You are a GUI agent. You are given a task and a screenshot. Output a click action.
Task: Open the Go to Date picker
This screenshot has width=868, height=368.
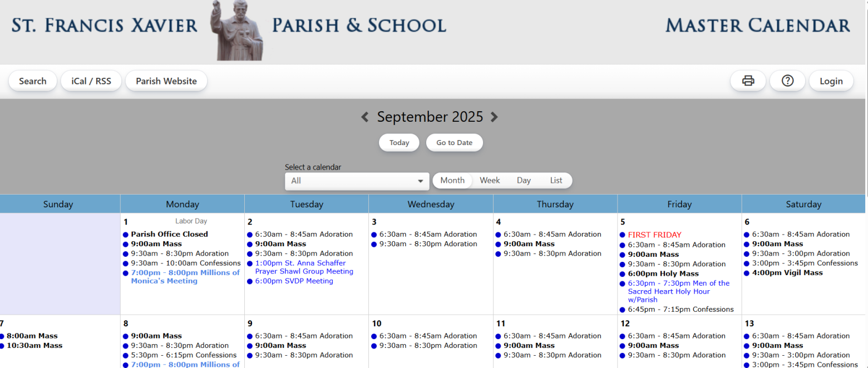coord(454,143)
